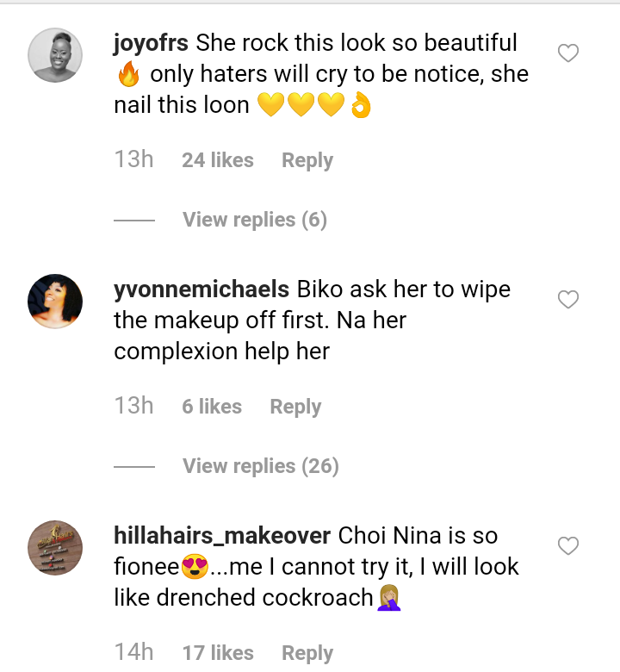
Task: Reply to joyofrs's comment
Action: click(x=307, y=160)
